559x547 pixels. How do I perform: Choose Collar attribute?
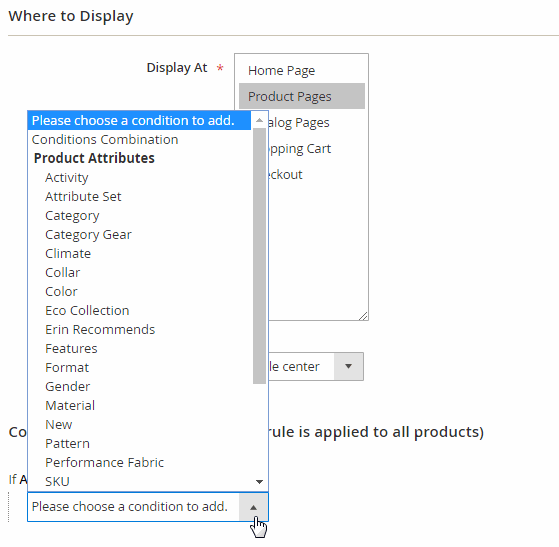click(139, 272)
